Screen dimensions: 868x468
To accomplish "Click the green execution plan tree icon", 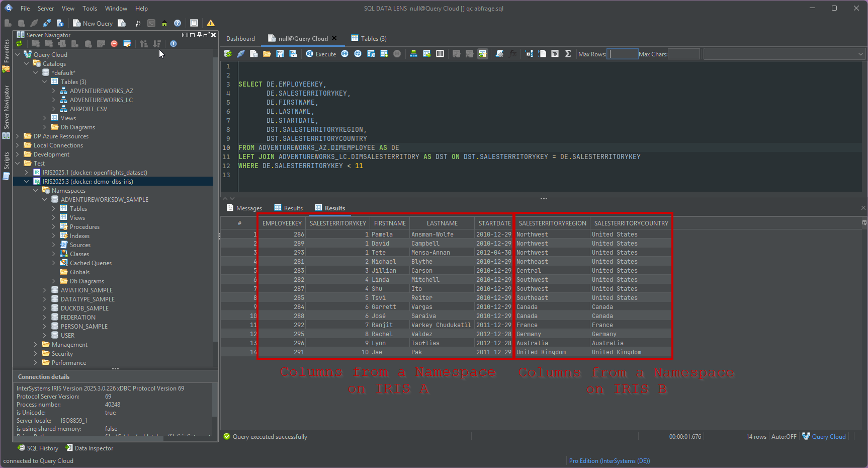I will click(x=413, y=54).
